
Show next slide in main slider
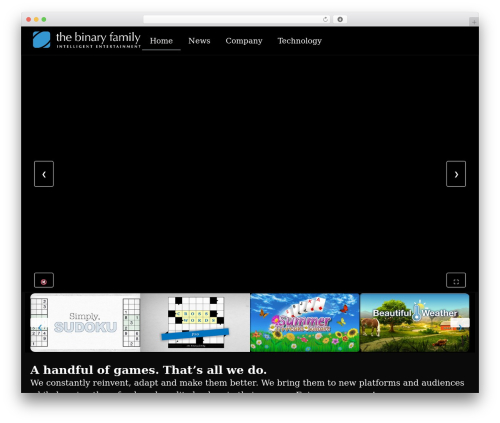[x=456, y=174]
